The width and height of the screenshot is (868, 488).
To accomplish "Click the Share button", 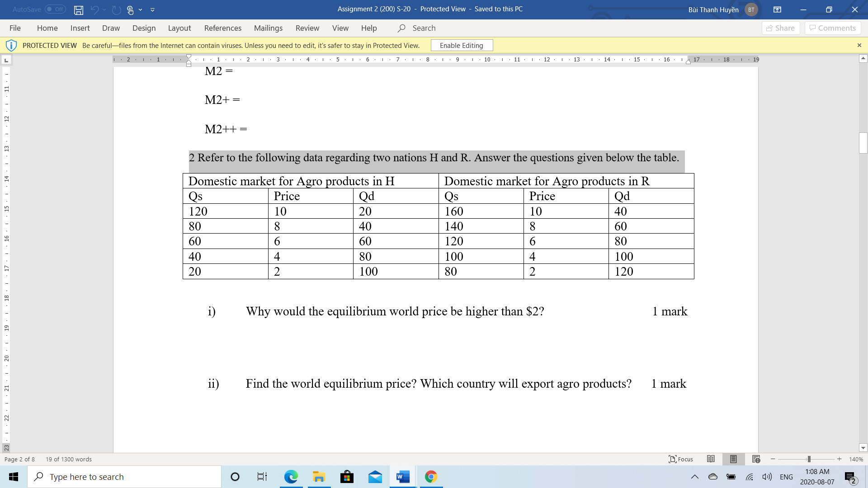I will click(781, 28).
